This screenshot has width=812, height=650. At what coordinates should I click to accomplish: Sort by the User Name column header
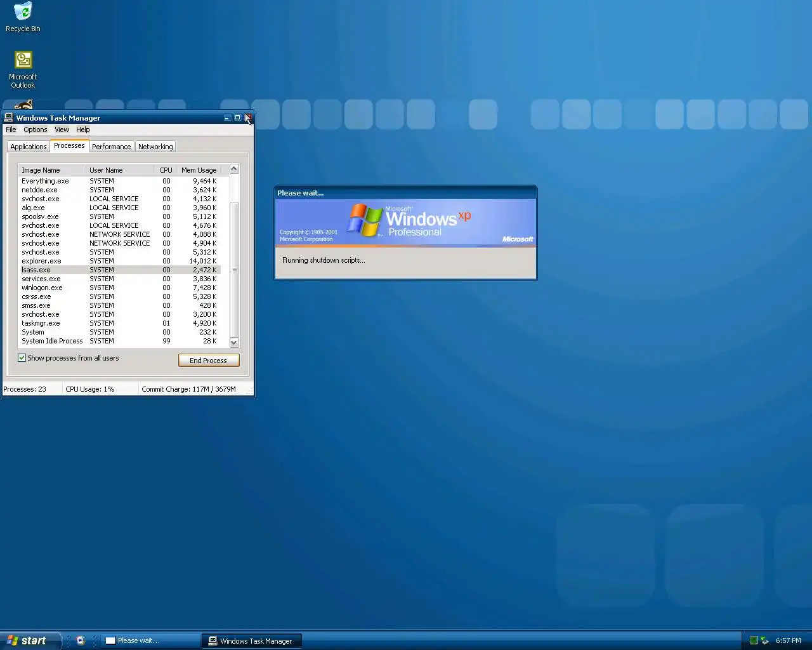click(120, 170)
